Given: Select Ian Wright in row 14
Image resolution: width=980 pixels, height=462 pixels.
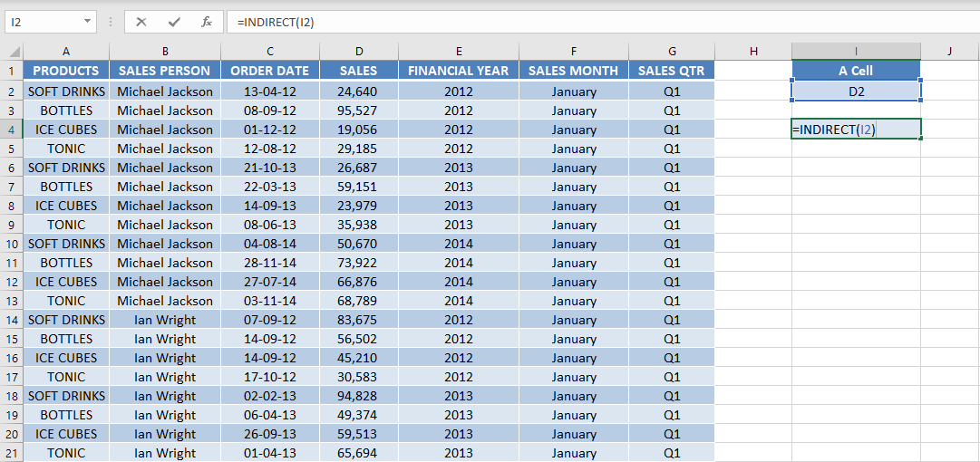Looking at the screenshot, I should (x=165, y=321).
